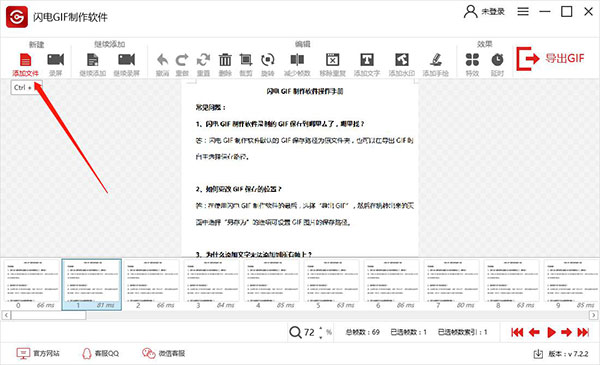Click 已选帧数: 1 selected frames text

point(408,332)
